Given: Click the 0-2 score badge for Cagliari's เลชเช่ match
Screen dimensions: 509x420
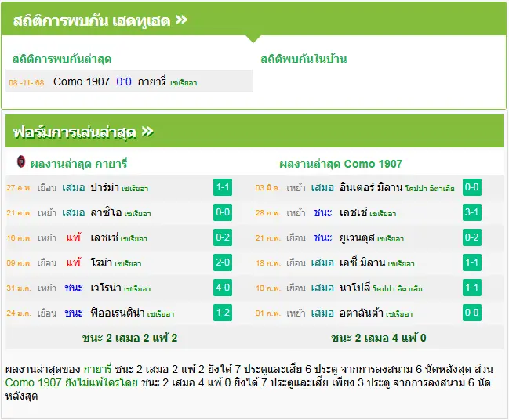Looking at the screenshot, I should pos(223,237).
